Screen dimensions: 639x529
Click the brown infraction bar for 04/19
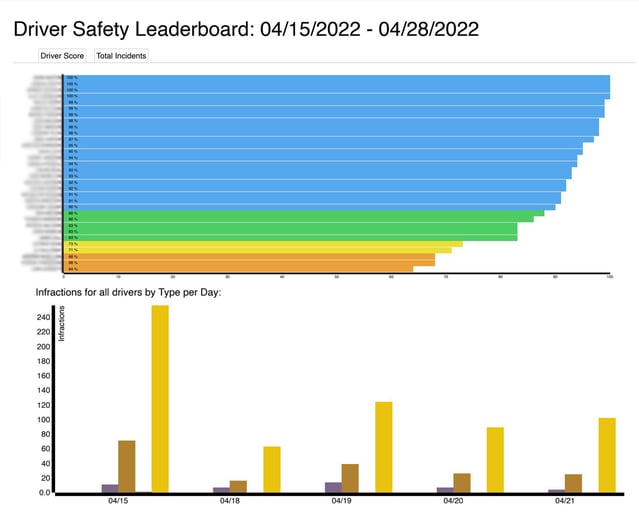(350, 478)
